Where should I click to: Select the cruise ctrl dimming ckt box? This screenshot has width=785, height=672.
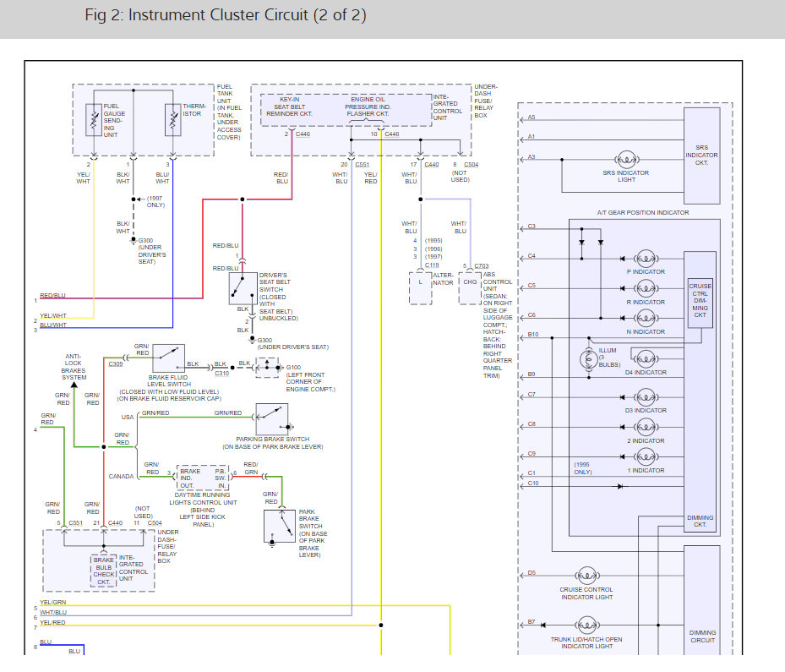pos(700,303)
